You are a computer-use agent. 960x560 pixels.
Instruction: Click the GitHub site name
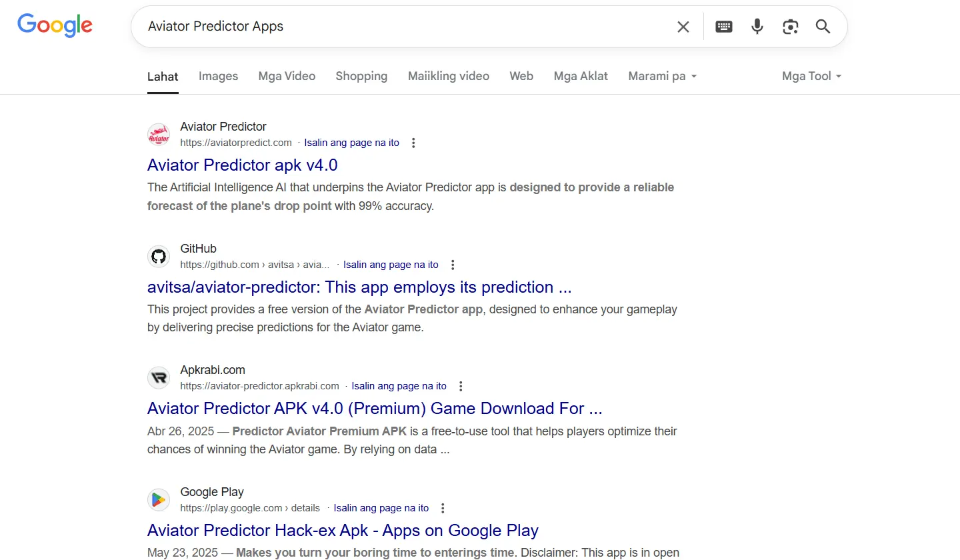[x=199, y=249]
